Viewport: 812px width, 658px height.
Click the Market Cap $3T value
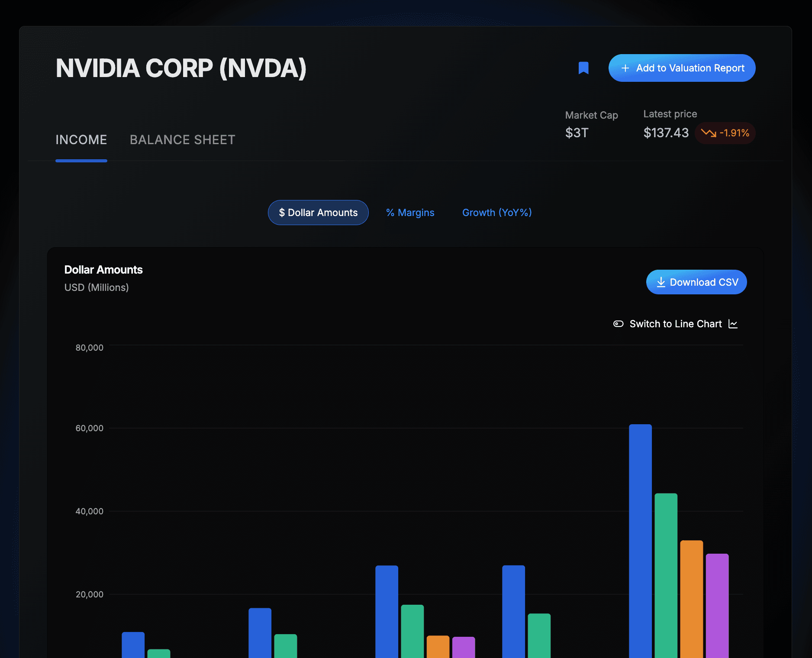pyautogui.click(x=576, y=133)
